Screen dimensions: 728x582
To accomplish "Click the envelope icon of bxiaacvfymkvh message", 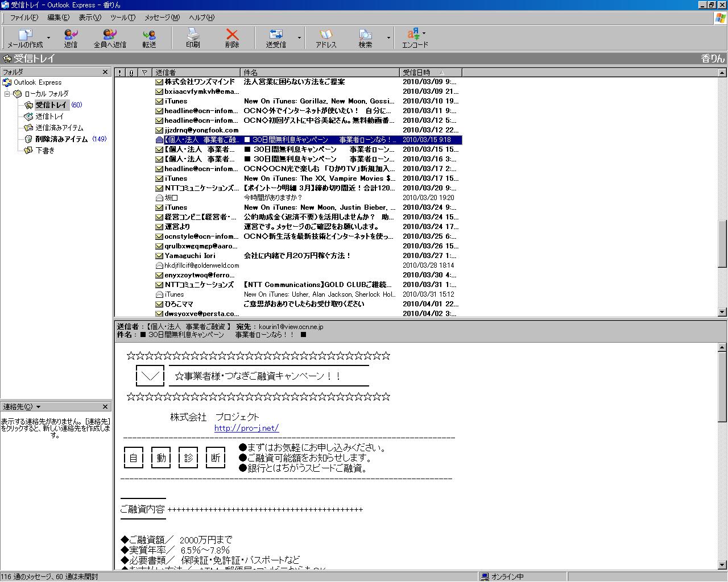I will [159, 92].
